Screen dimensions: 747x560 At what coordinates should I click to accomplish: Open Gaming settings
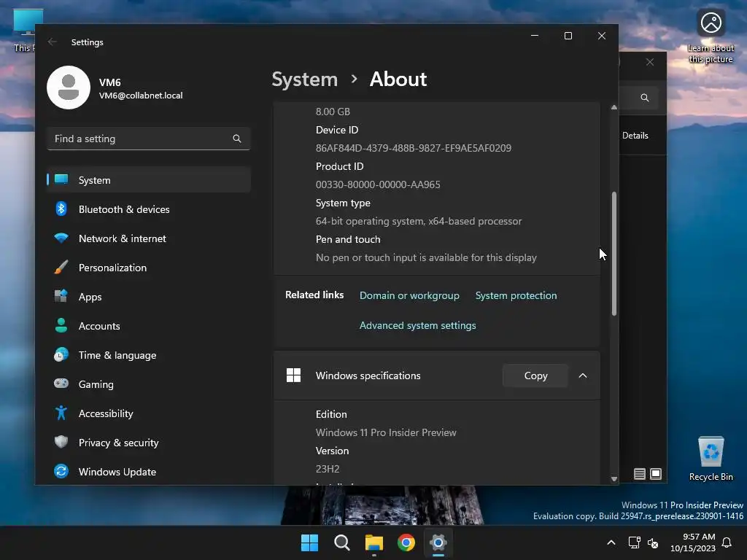tap(149, 384)
